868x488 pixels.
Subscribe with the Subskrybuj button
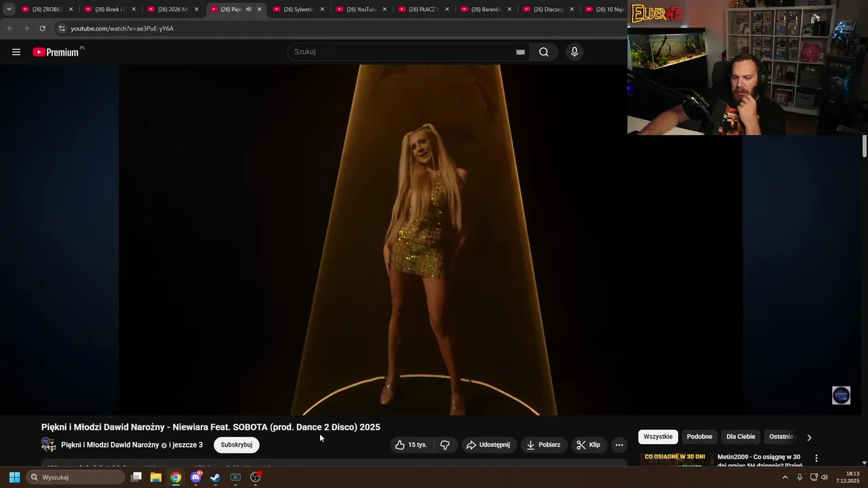pos(236,445)
